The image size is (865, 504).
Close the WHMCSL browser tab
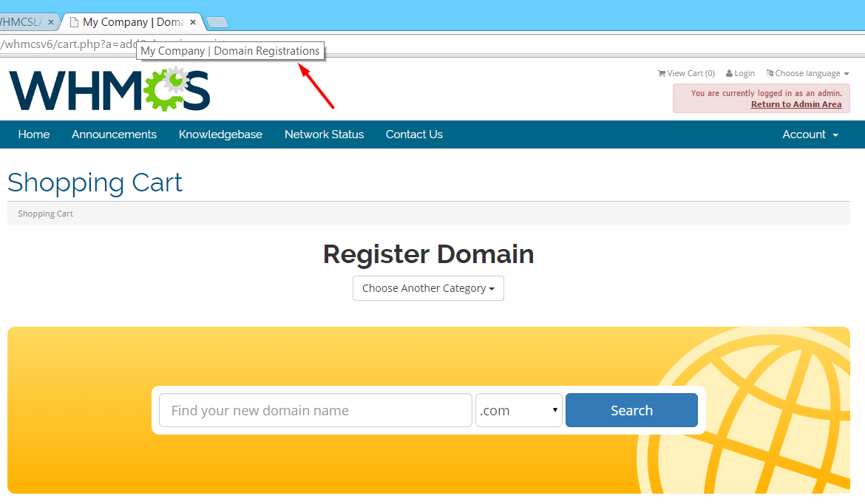point(51,22)
